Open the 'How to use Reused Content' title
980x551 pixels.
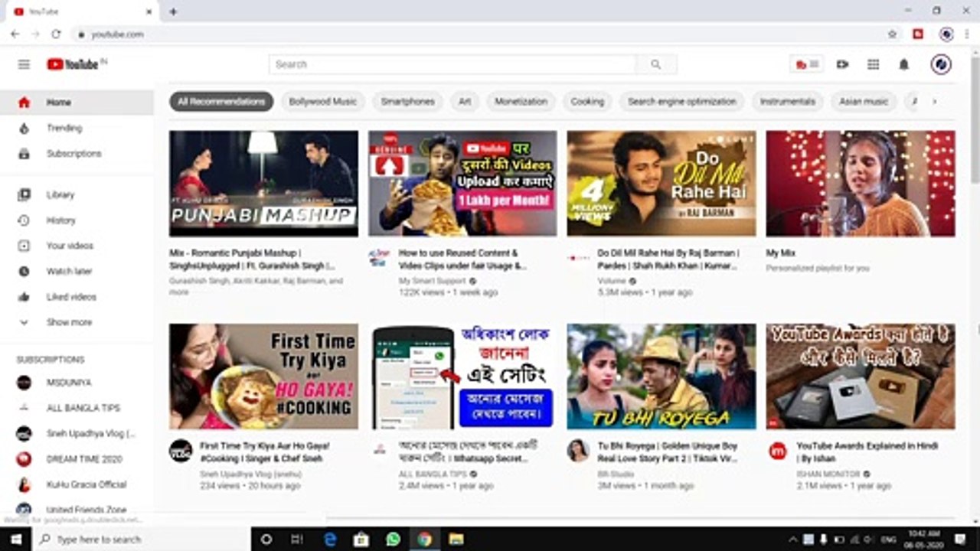[x=462, y=259]
